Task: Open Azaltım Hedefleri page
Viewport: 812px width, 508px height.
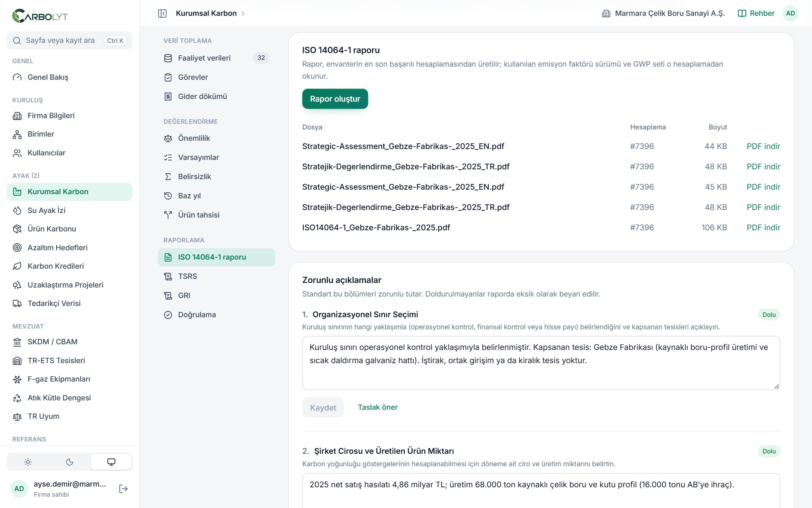Action: coord(70,248)
